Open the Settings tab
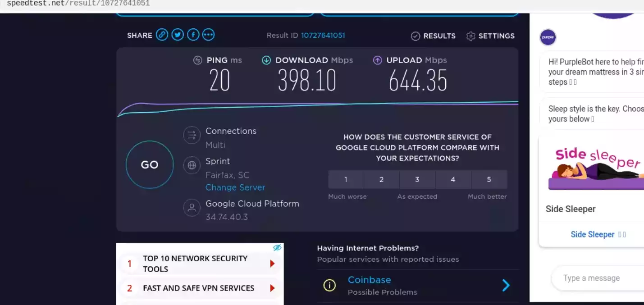Image resolution: width=644 pixels, height=305 pixels. 490,36
